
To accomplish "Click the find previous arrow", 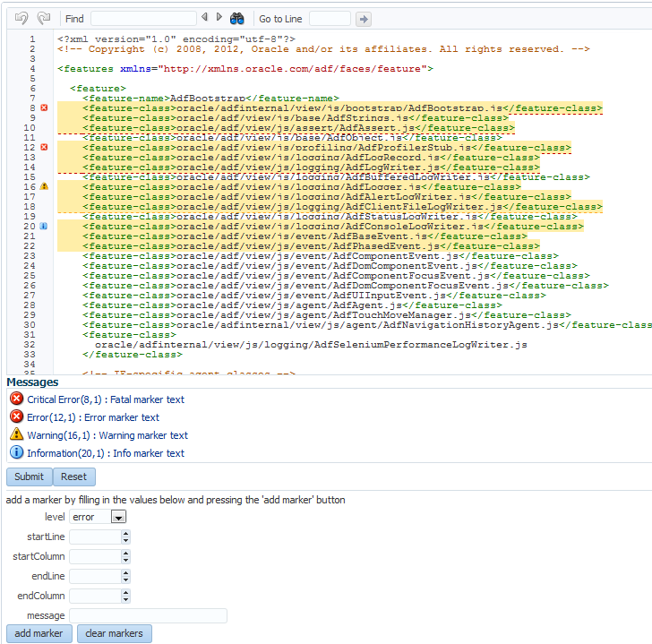I will tap(204, 17).
